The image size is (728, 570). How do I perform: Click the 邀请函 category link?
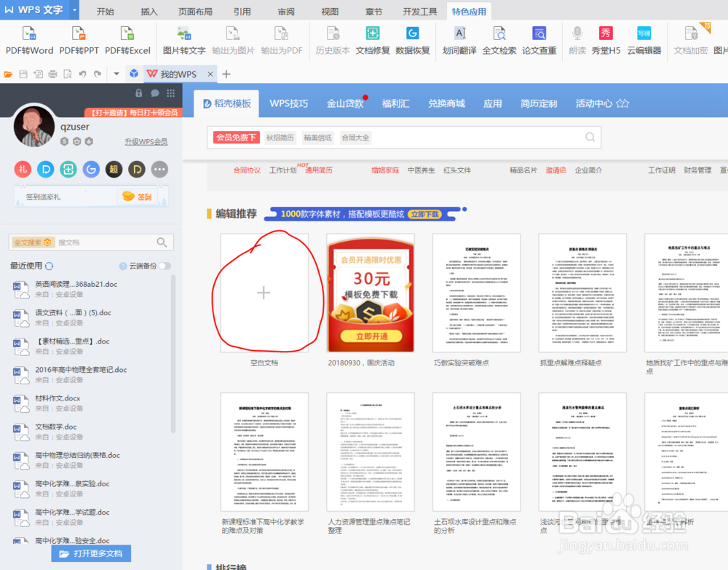pos(555,170)
